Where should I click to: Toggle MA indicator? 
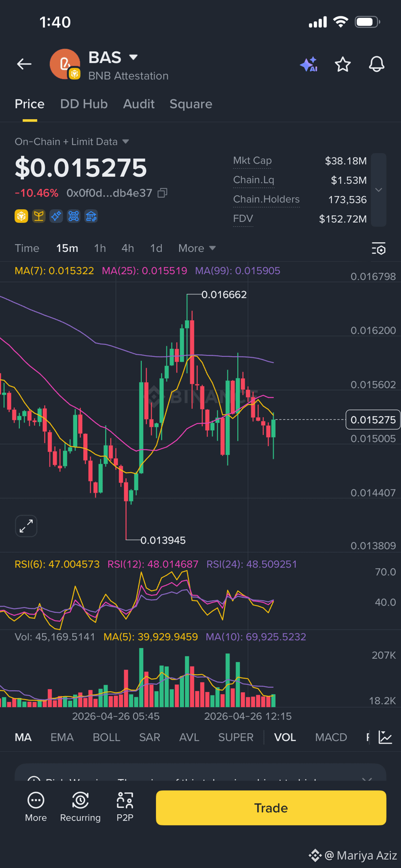click(23, 737)
